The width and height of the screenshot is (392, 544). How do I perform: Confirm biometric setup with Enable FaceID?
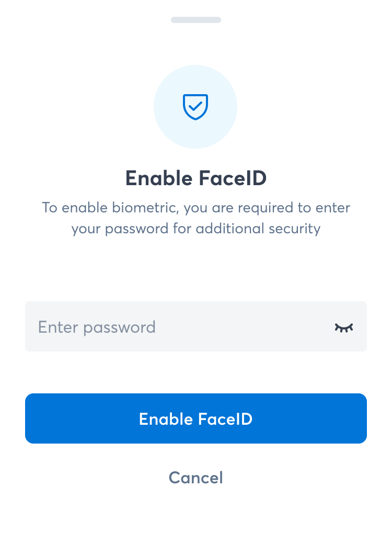(x=195, y=418)
